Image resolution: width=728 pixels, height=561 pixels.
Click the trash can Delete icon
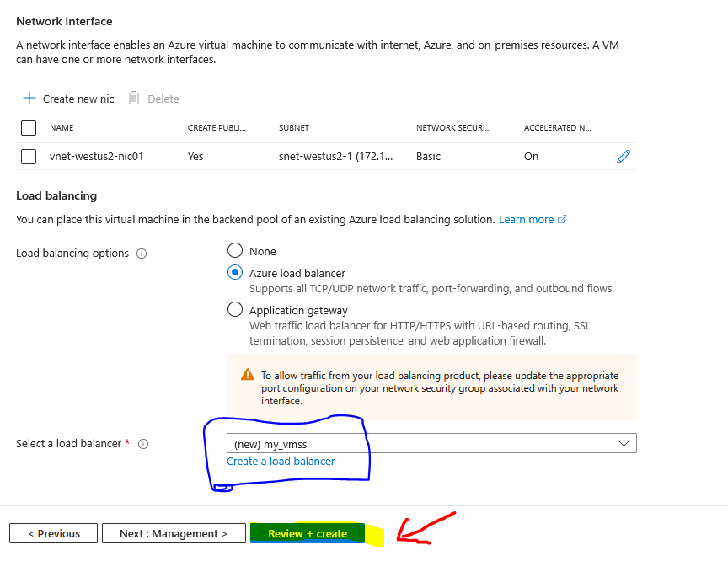click(x=134, y=98)
